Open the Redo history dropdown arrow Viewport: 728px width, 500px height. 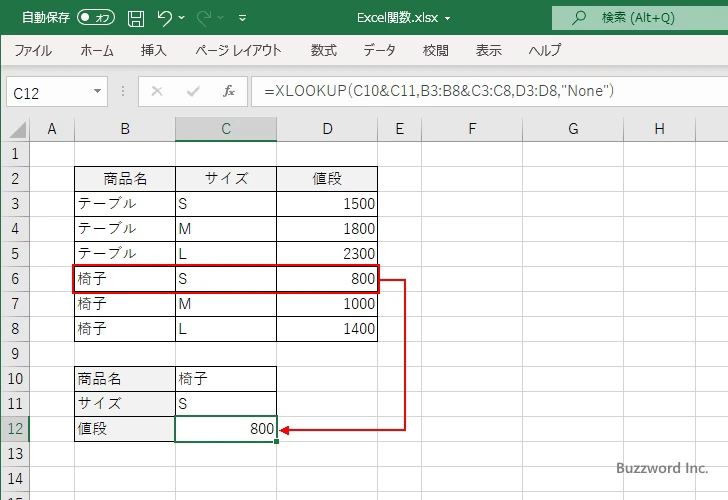(x=221, y=18)
